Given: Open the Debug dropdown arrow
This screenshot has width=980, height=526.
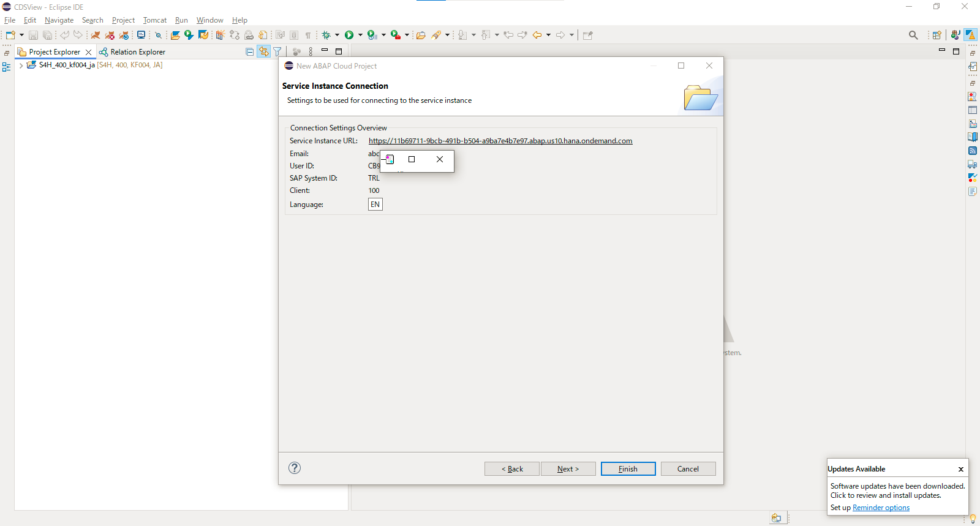Looking at the screenshot, I should (337, 35).
